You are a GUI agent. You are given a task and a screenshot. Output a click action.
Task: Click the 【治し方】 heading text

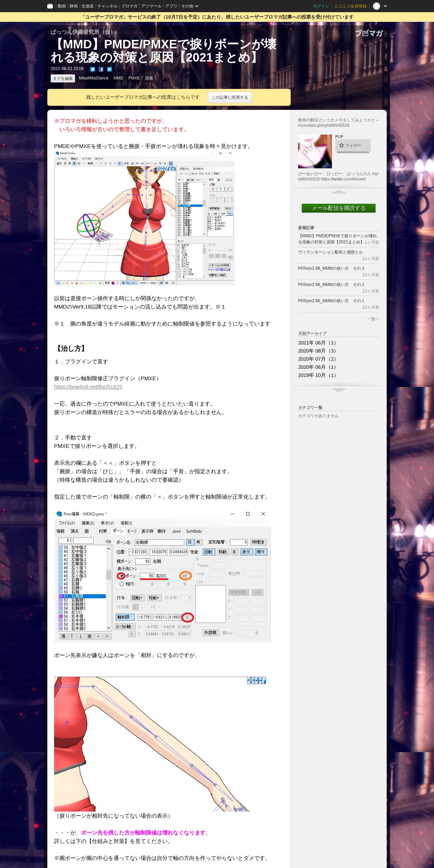pos(71,348)
